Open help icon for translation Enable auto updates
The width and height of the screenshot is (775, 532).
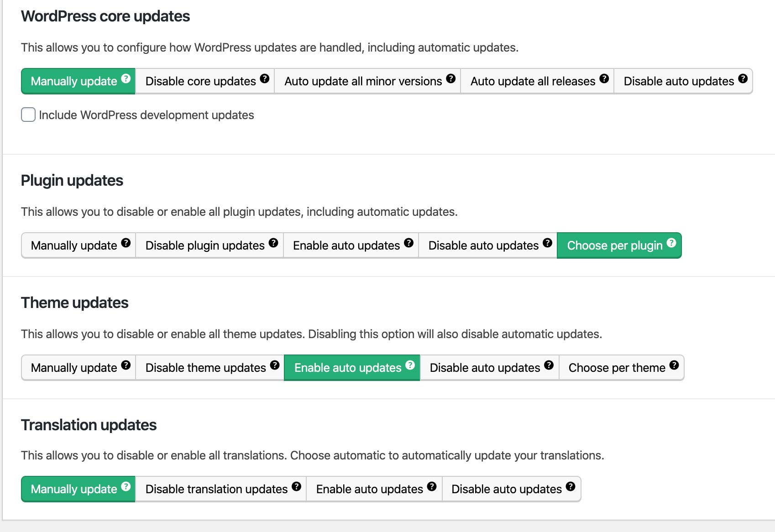point(432,486)
